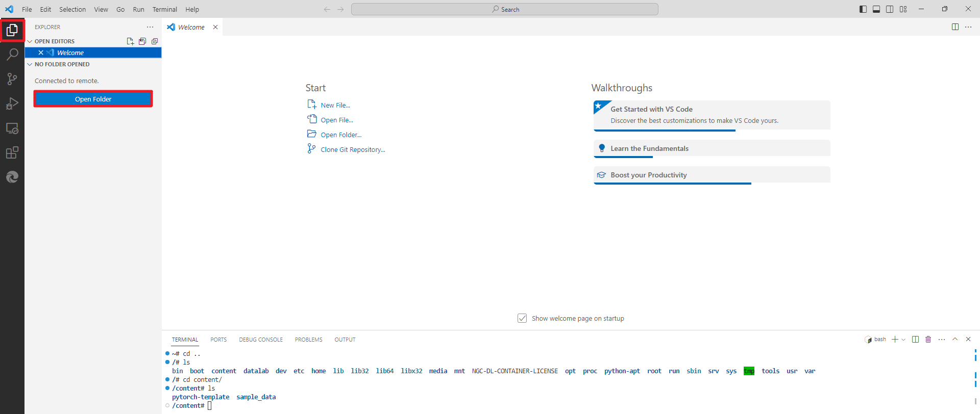This screenshot has height=414, width=980.
Task: Open the Go menu
Action: tap(120, 9)
